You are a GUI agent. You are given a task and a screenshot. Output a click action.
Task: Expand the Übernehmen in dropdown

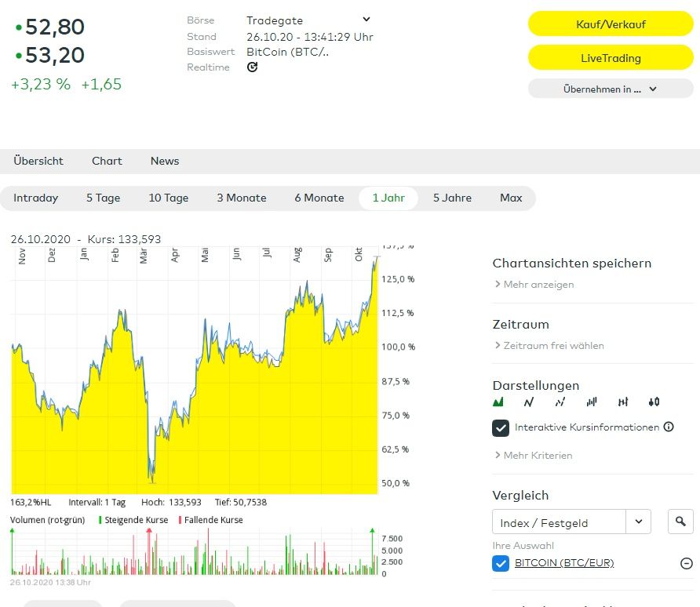[610, 89]
